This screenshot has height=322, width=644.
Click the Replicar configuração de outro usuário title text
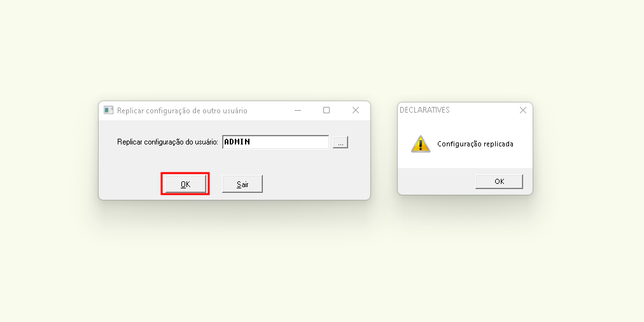point(183,111)
